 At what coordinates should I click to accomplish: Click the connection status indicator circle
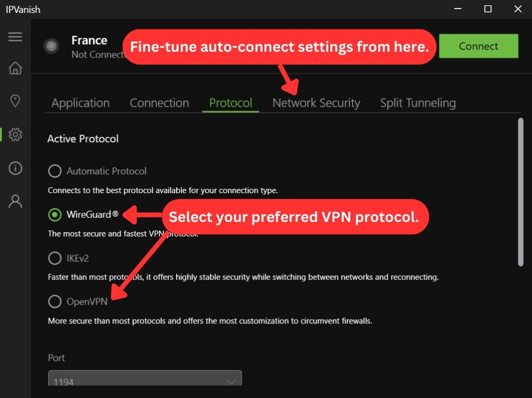point(52,46)
